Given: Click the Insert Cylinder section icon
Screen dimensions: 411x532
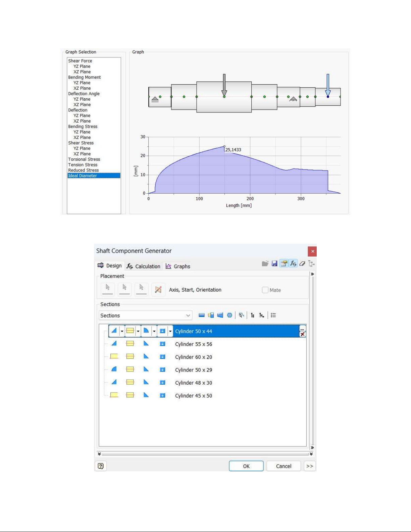Looking at the screenshot, I should [201, 315].
